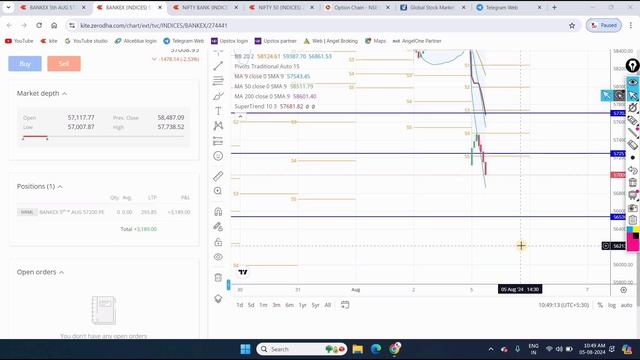The height and width of the screenshot is (360, 640).
Task: Open the object tree layers icon
Action: click(x=218, y=299)
